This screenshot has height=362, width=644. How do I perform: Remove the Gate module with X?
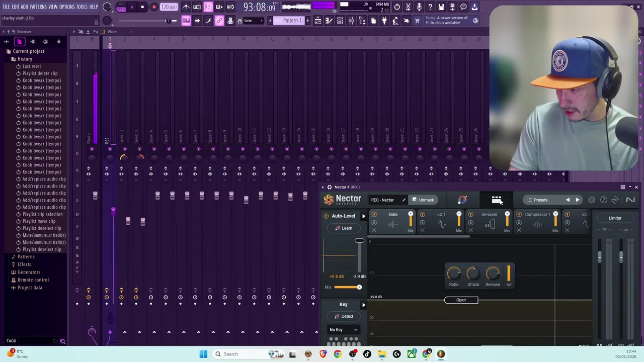374,231
